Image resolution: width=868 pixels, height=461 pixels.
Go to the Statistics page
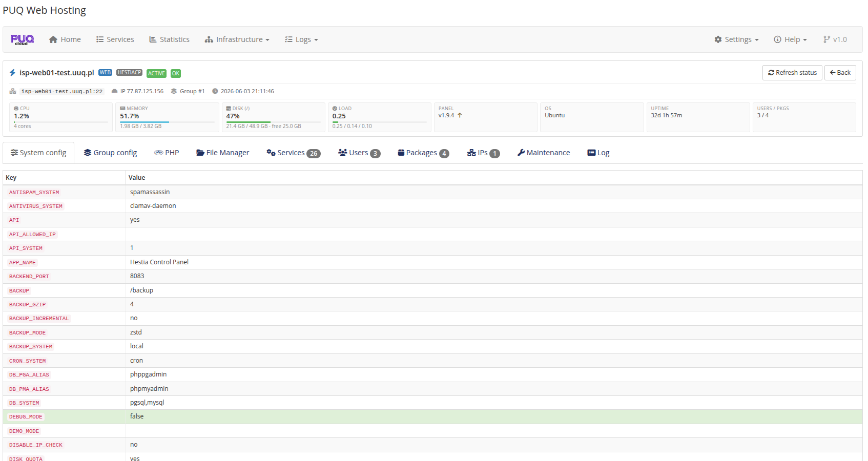pos(169,39)
